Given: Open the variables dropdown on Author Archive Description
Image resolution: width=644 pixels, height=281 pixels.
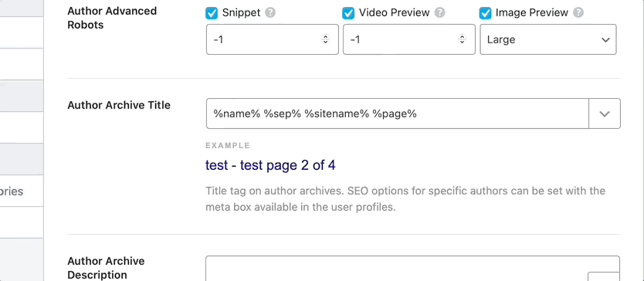Looking at the screenshot, I should (604, 276).
